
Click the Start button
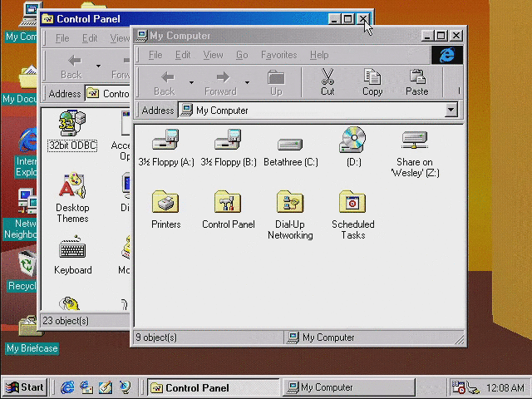click(24, 387)
